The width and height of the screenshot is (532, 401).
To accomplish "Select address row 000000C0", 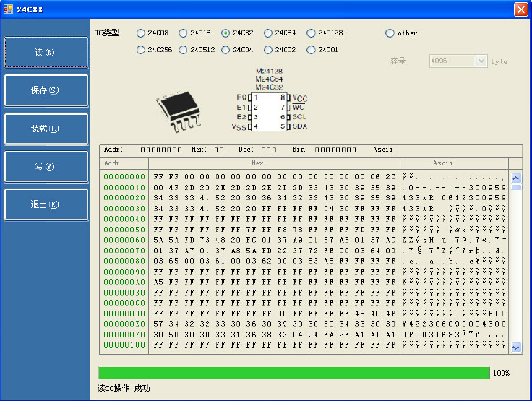I will (124, 303).
